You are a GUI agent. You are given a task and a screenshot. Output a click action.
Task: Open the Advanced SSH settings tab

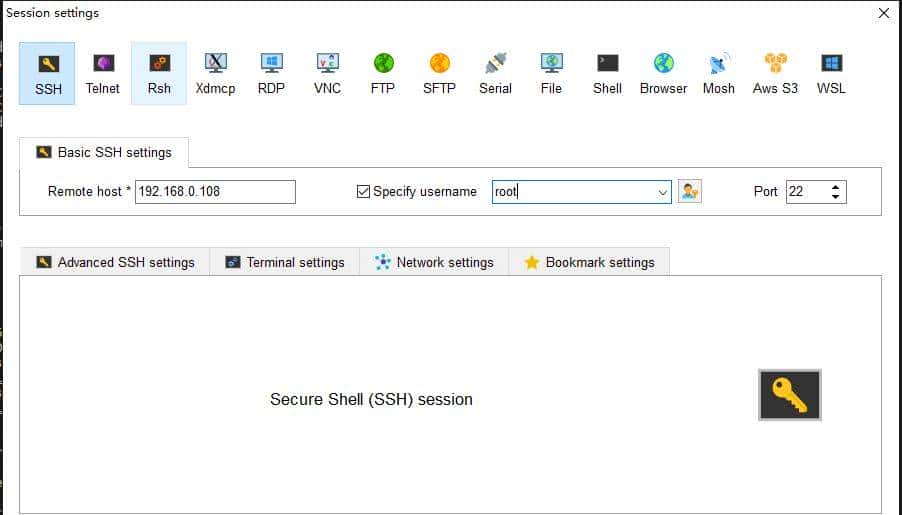pos(115,262)
